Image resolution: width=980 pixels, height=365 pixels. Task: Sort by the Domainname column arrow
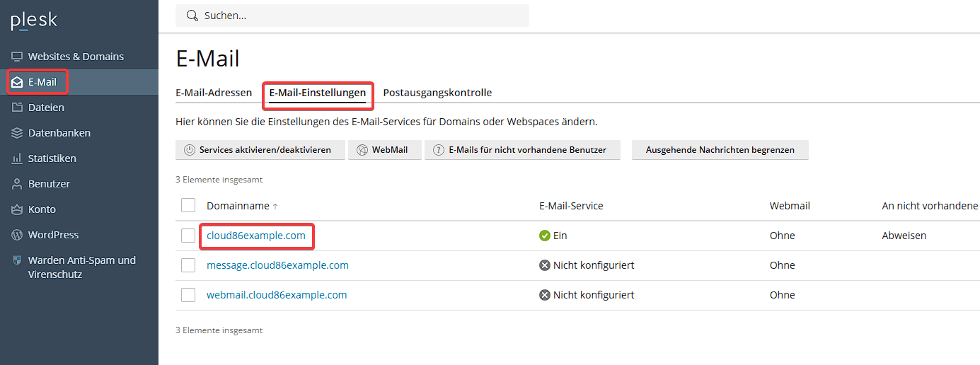pos(275,206)
